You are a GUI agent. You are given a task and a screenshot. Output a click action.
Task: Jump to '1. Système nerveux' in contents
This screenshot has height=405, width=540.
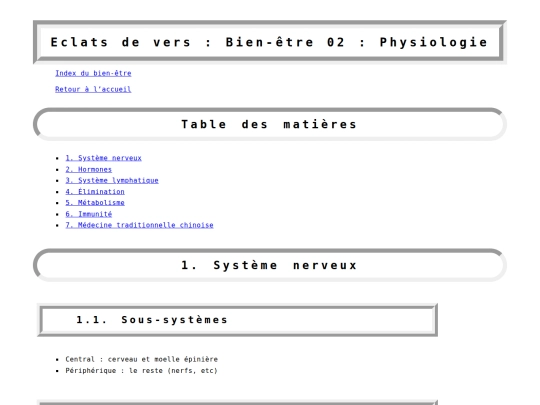103,158
